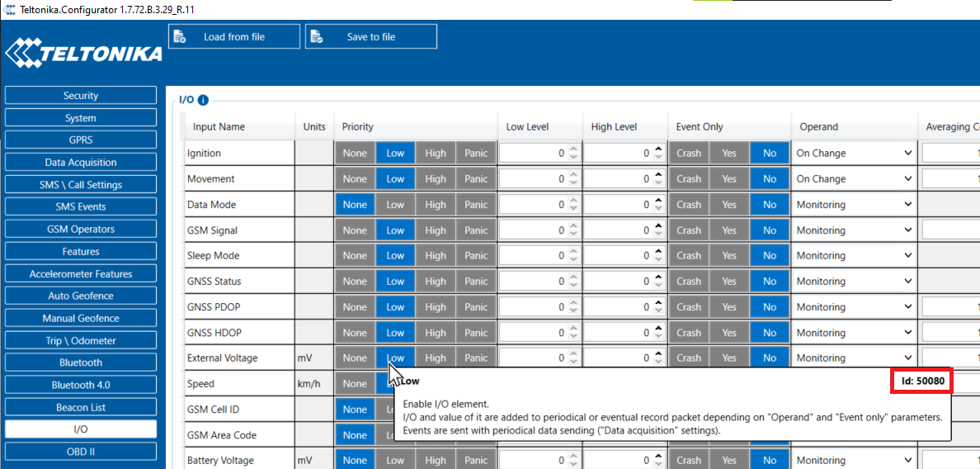Open the SMS Events section
The height and width of the screenshot is (469, 980).
[81, 207]
